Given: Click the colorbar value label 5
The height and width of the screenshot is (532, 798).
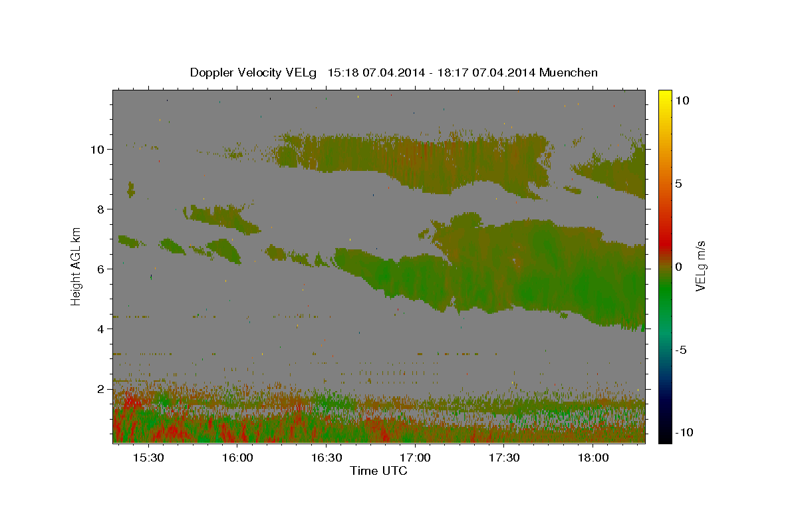Looking at the screenshot, I should tap(678, 184).
